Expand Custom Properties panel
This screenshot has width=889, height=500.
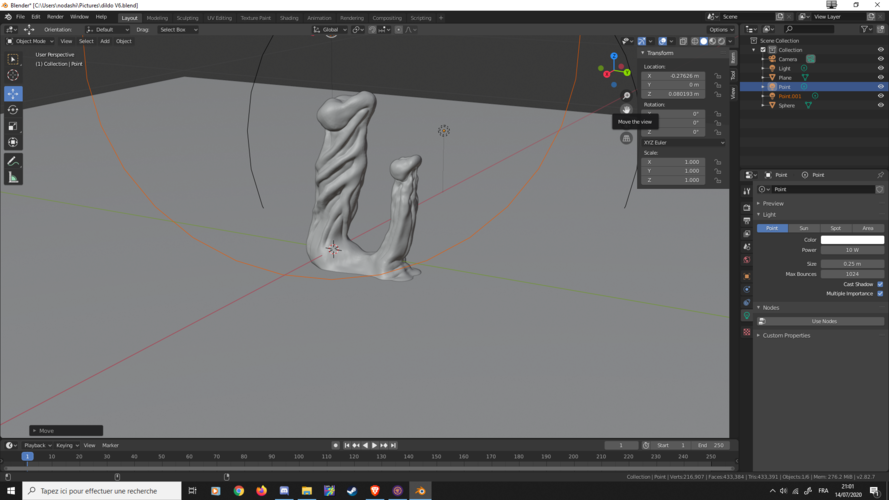pyautogui.click(x=786, y=336)
